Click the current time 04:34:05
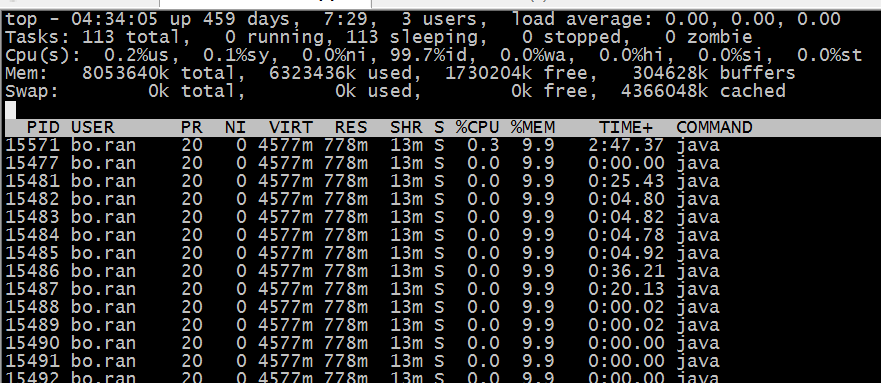The width and height of the screenshot is (881, 383). [x=115, y=20]
